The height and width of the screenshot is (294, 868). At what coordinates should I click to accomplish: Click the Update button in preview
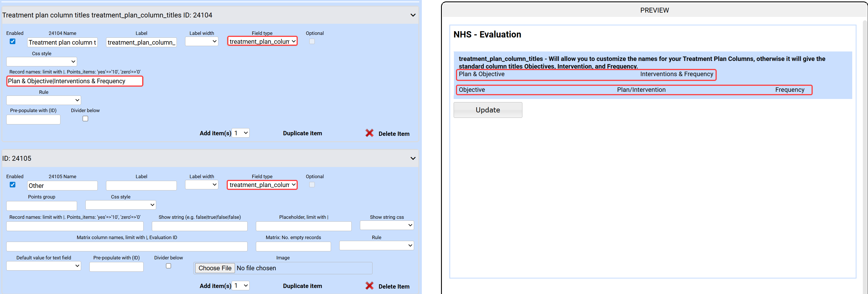487,110
